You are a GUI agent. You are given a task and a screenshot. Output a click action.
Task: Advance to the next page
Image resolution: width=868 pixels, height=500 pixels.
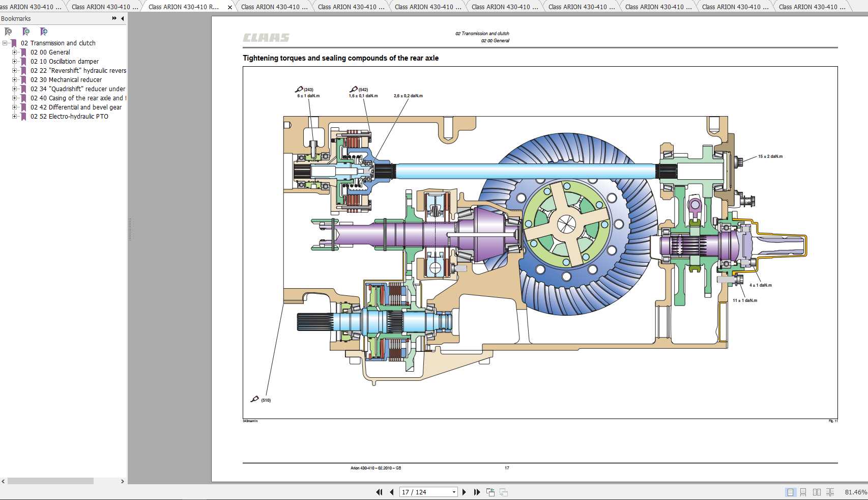point(464,492)
